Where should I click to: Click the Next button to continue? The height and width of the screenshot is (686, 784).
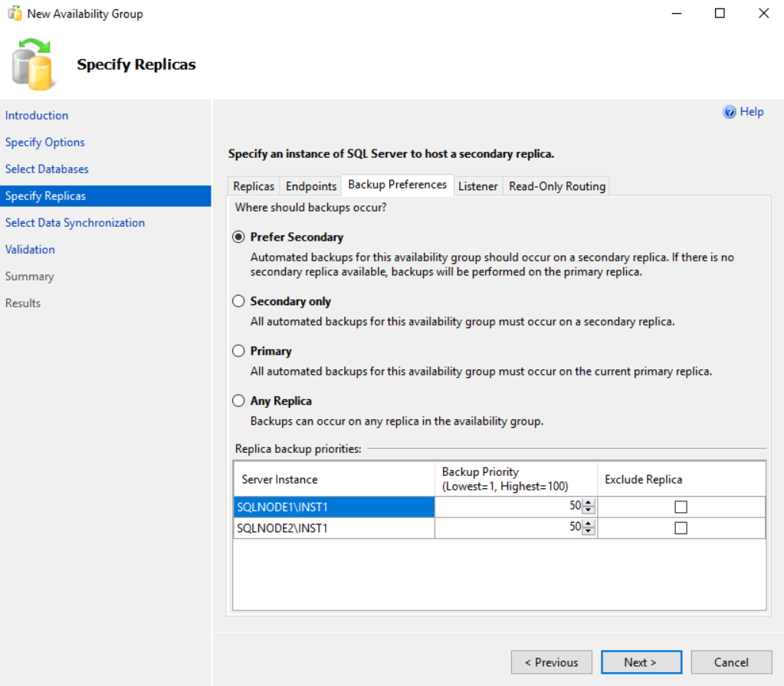coord(641,662)
